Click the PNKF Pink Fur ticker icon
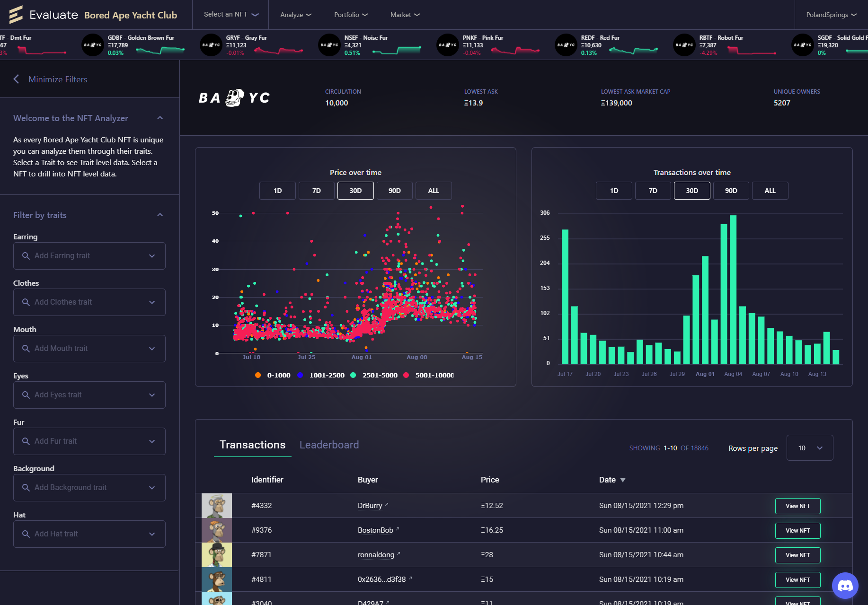The image size is (868, 605). [x=448, y=45]
